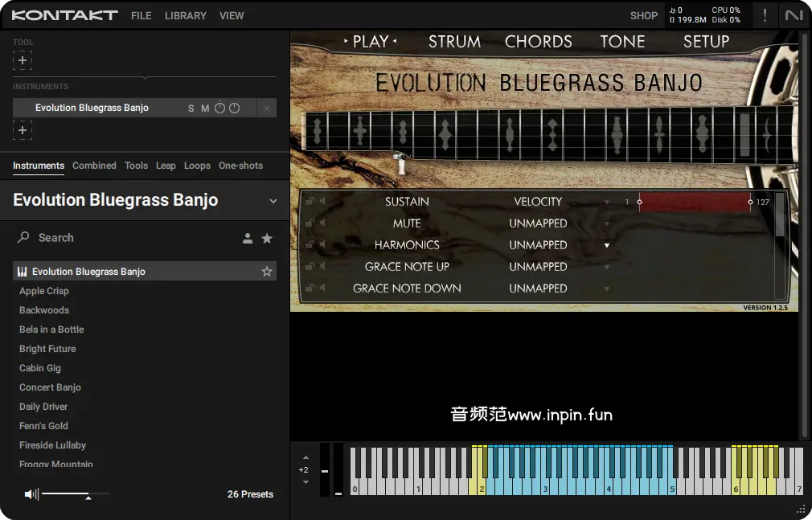Open the LIBRARY menu

(185, 15)
